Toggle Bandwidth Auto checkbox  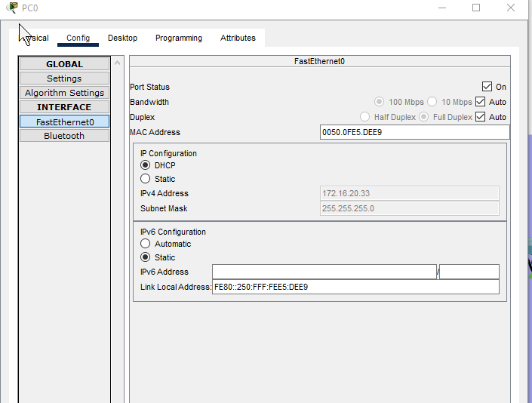coord(480,102)
